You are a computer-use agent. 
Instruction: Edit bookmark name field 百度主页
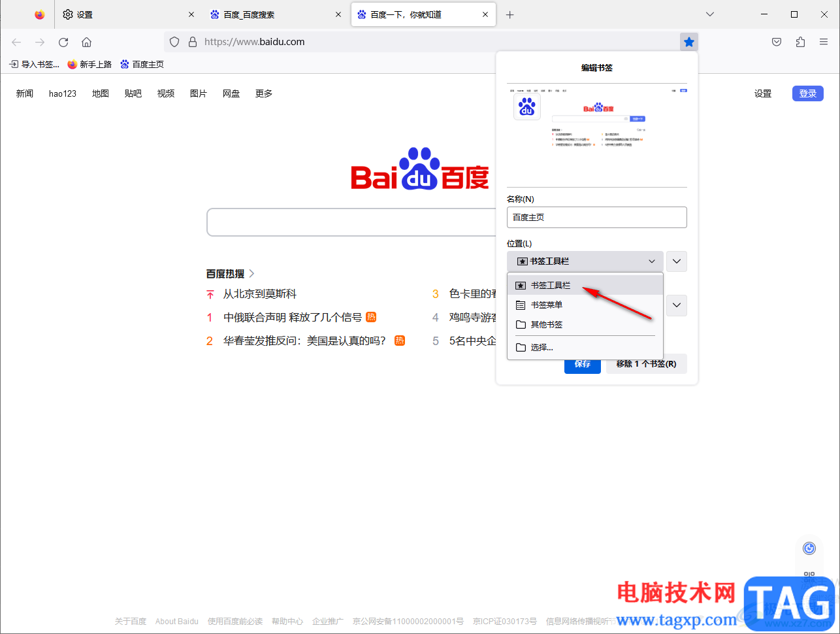click(597, 218)
